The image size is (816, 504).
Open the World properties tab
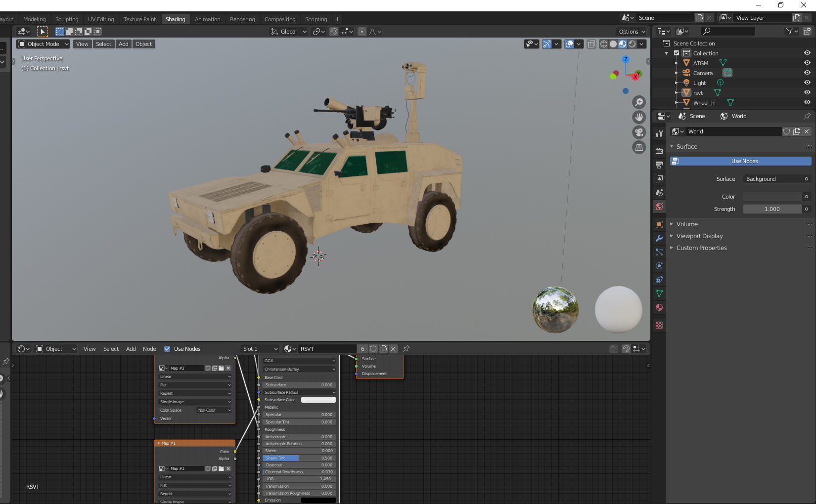point(659,207)
